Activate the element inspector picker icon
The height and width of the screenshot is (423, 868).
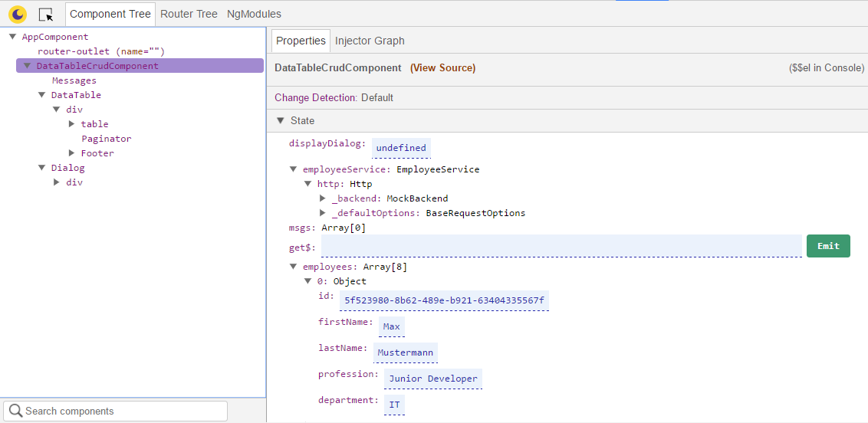(x=46, y=15)
